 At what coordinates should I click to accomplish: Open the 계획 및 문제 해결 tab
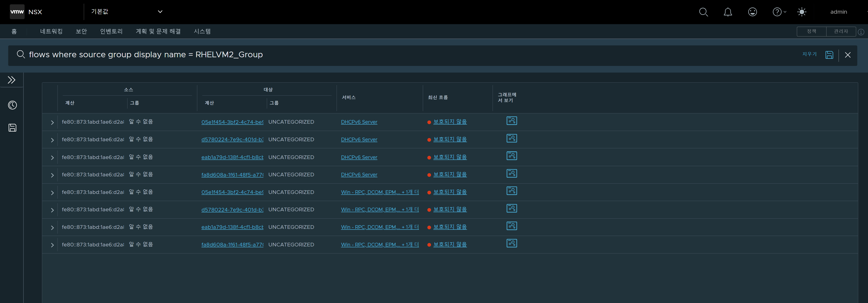point(158,31)
